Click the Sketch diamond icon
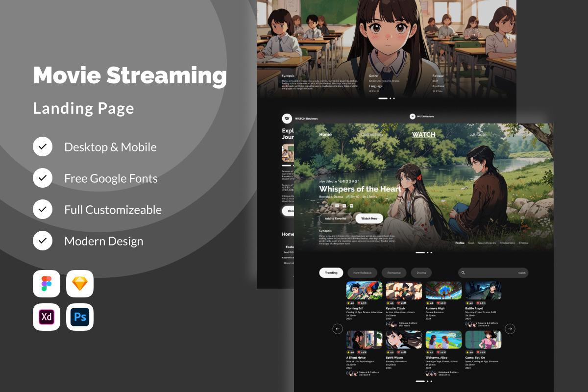Screen dimensions: 588x392 [80, 284]
